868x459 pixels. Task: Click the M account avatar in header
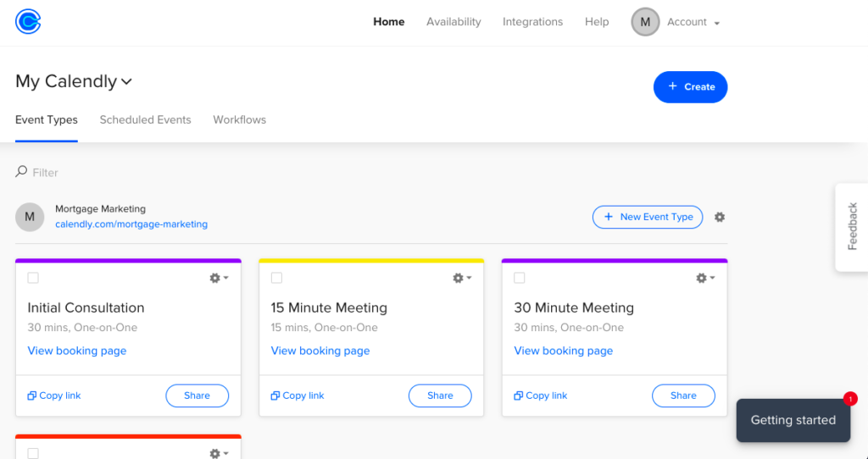645,22
